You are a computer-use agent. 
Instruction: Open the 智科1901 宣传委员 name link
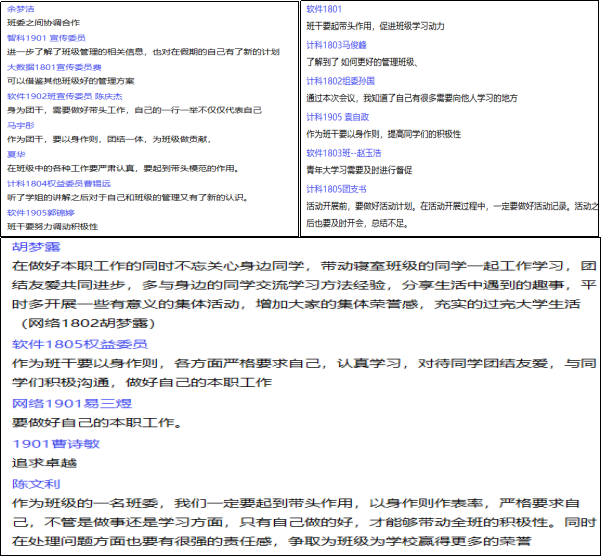pos(46,37)
